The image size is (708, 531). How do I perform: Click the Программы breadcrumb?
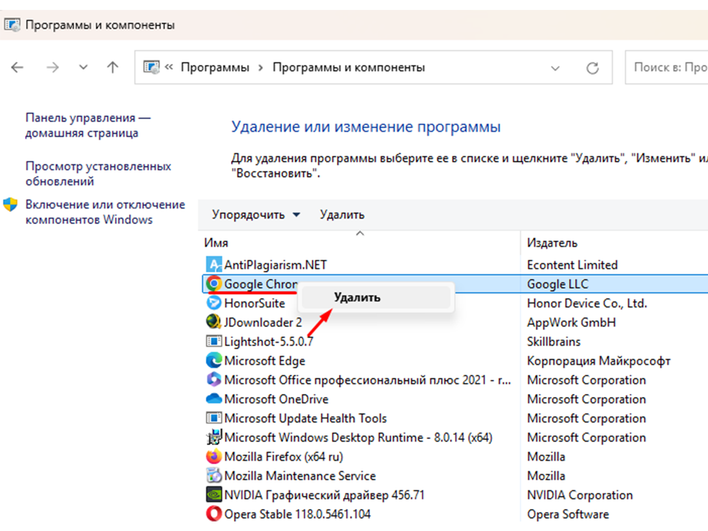[x=215, y=67]
